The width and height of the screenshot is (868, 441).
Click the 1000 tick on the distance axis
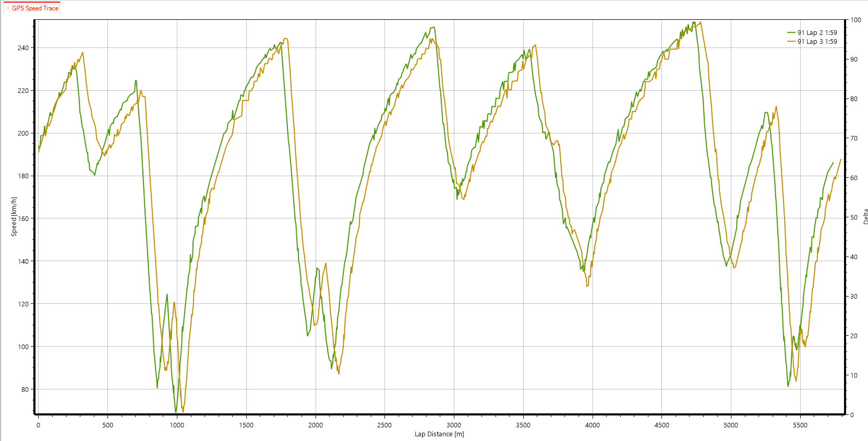click(177, 425)
